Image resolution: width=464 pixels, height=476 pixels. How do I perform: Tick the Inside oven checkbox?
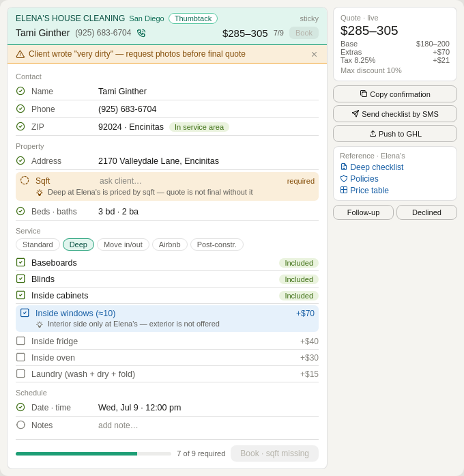(20, 357)
